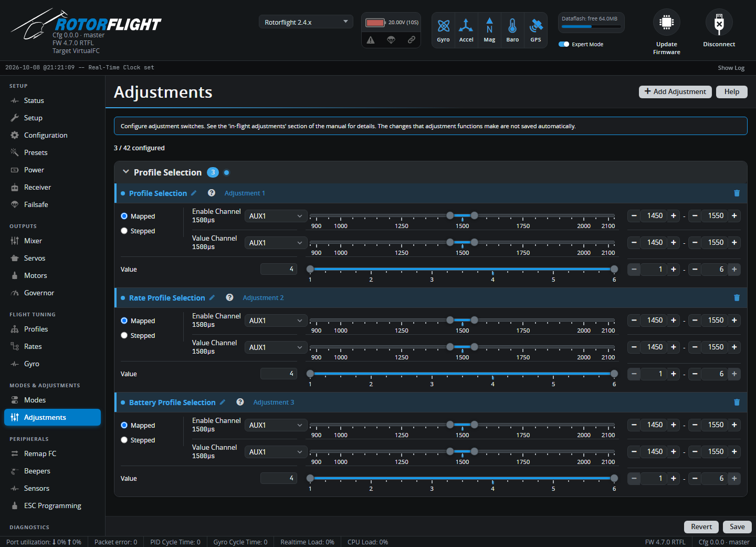This screenshot has height=547, width=756.
Task: Click Adjustment 2 Enable Channel range slider
Action: point(462,320)
